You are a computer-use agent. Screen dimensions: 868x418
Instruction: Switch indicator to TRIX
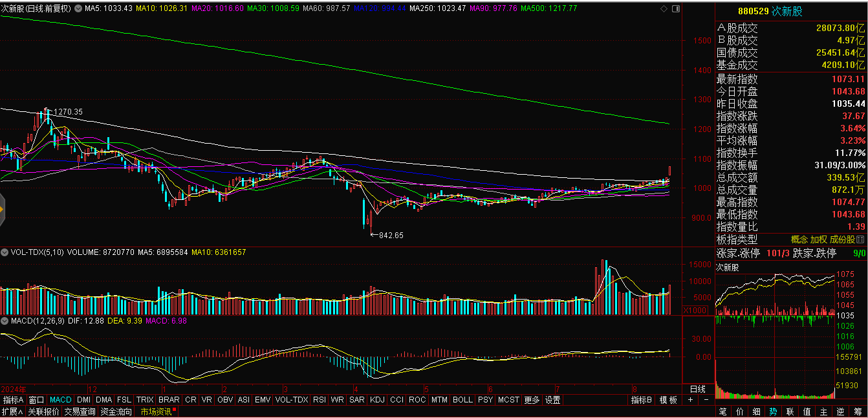click(145, 400)
